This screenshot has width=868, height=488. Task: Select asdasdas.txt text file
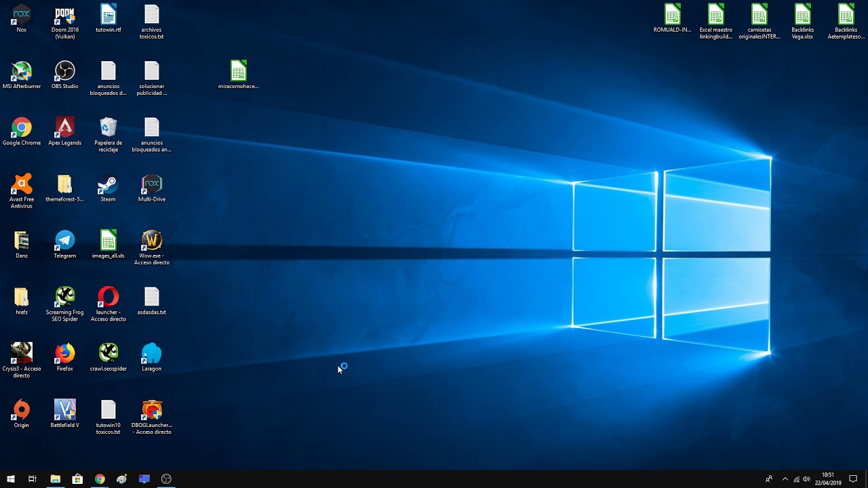tap(152, 302)
